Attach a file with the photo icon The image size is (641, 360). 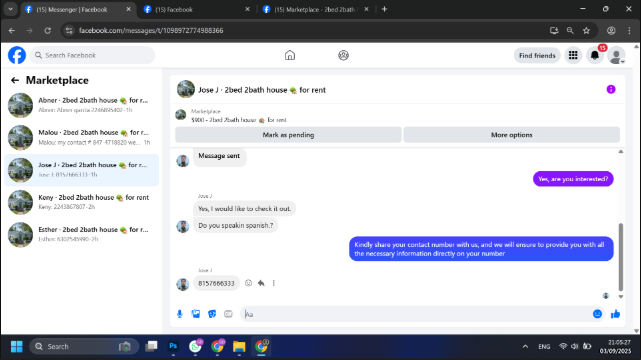[196, 314]
